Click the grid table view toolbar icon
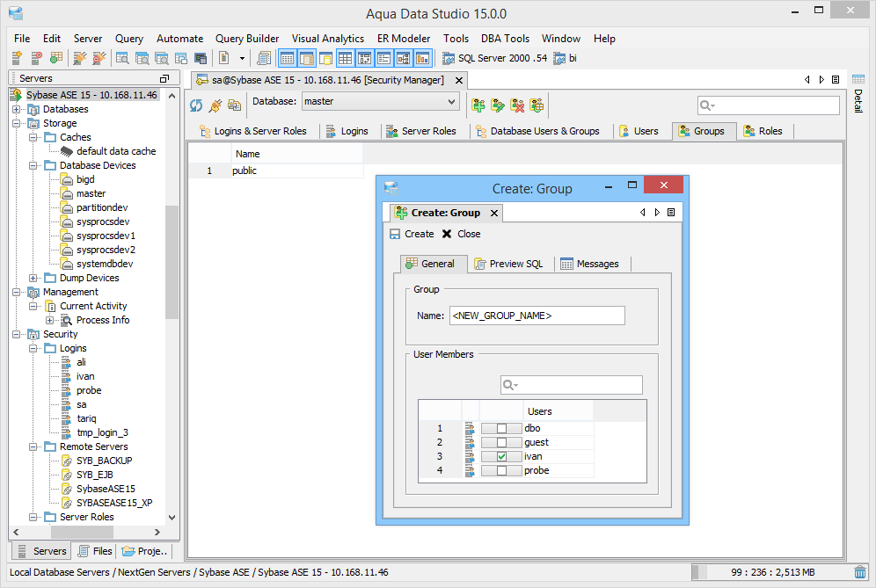Screen dimensions: 876x588 point(346,57)
